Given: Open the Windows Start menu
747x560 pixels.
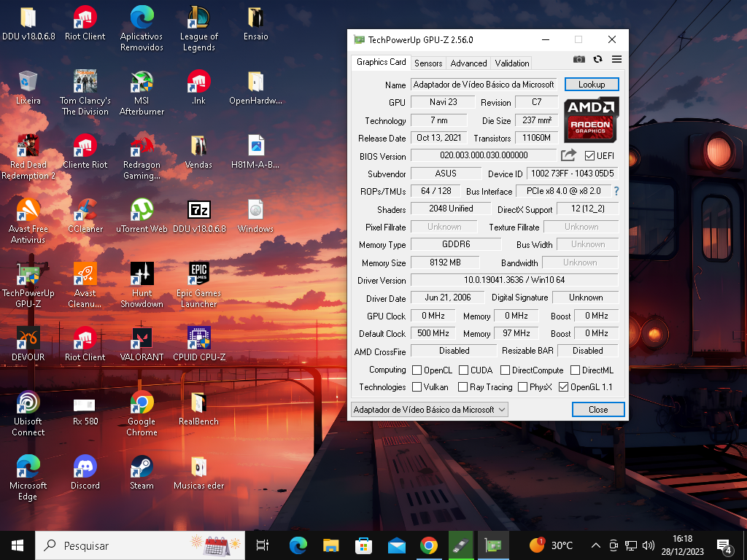Looking at the screenshot, I should (18, 545).
